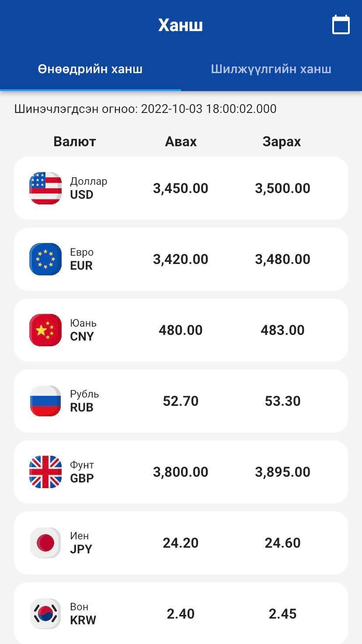Viewport: 362px width, 644px height.
Task: Select the USD buy rate 3,450.00
Action: tap(181, 188)
